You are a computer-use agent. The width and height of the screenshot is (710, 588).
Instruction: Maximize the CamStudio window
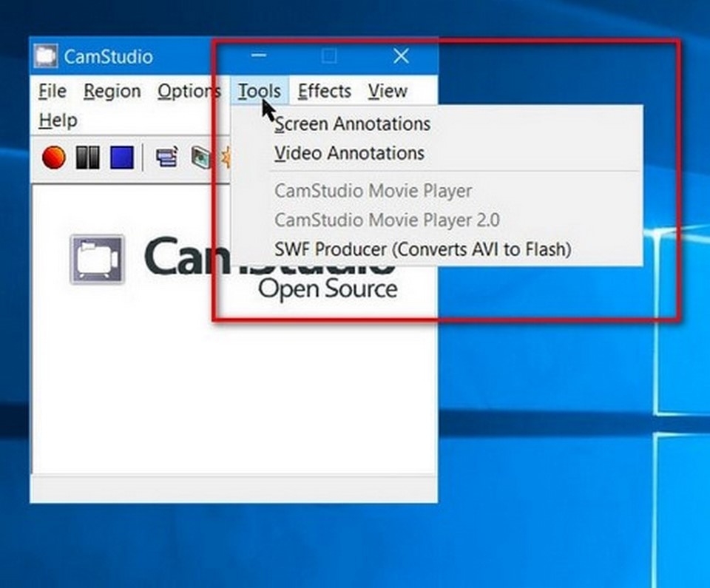coord(329,55)
